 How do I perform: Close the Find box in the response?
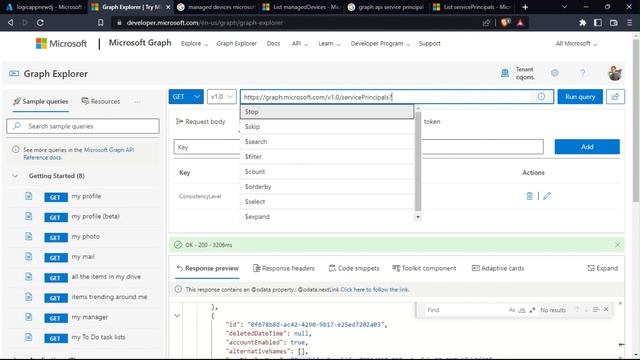[x=606, y=310]
